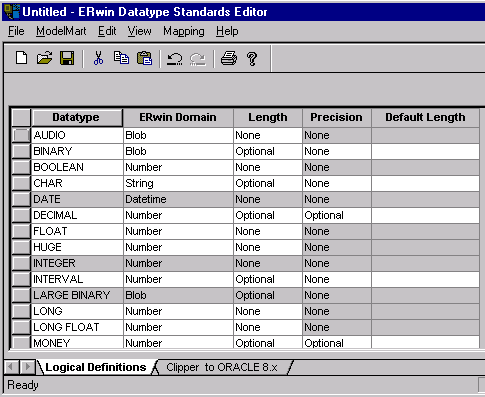Open the Mapping menu
This screenshot has width=485, height=397.
click(184, 31)
